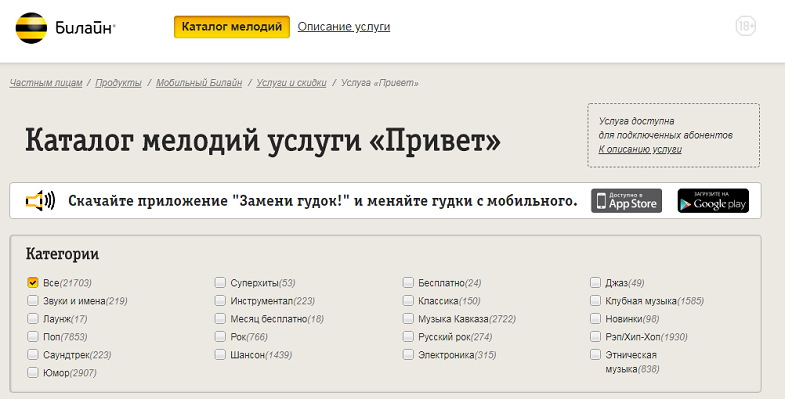Click the megaphone speaker icon in banner
Image resolution: width=785 pixels, height=399 pixels.
40,201
